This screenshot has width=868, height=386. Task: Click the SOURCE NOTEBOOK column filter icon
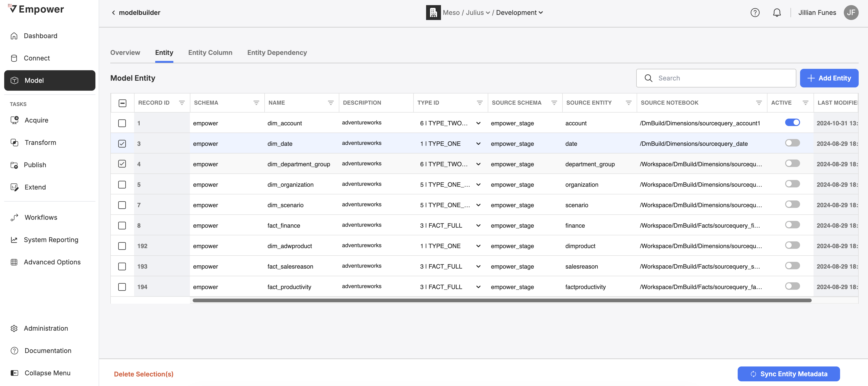[759, 103]
